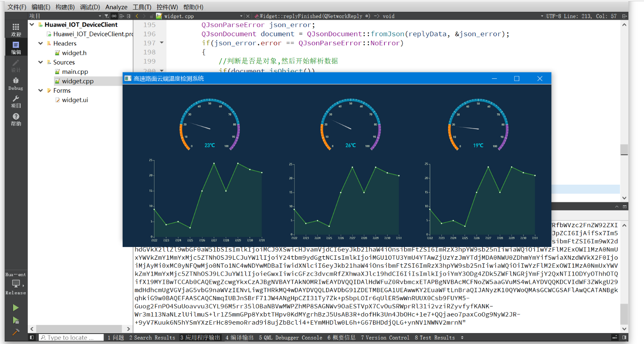This screenshot has height=344, width=644.
Task: Fold the code block at line 197
Action: tap(162, 43)
